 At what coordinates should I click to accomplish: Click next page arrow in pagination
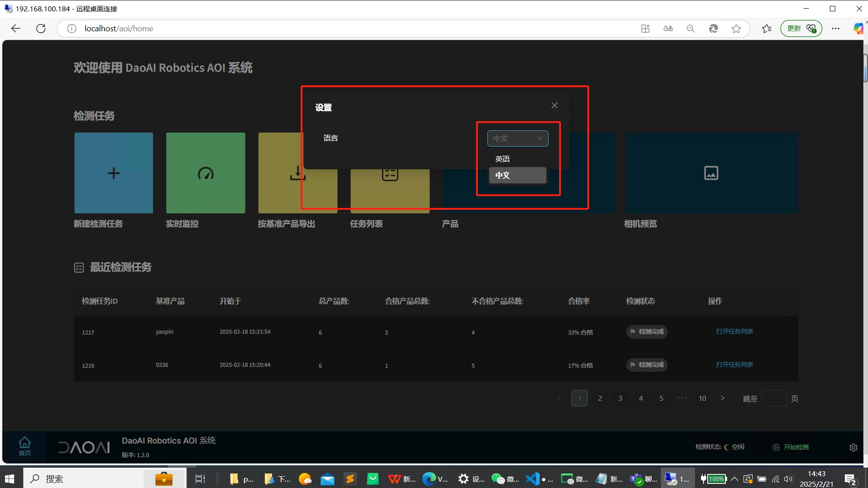coord(723,398)
